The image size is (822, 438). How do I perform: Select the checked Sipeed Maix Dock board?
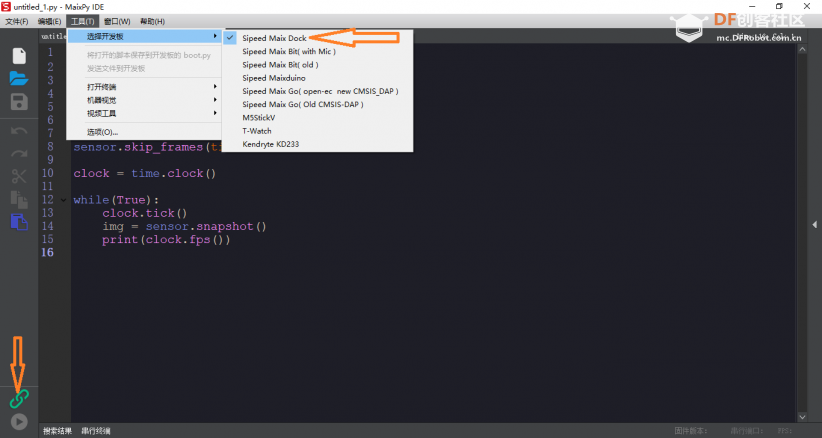point(318,38)
